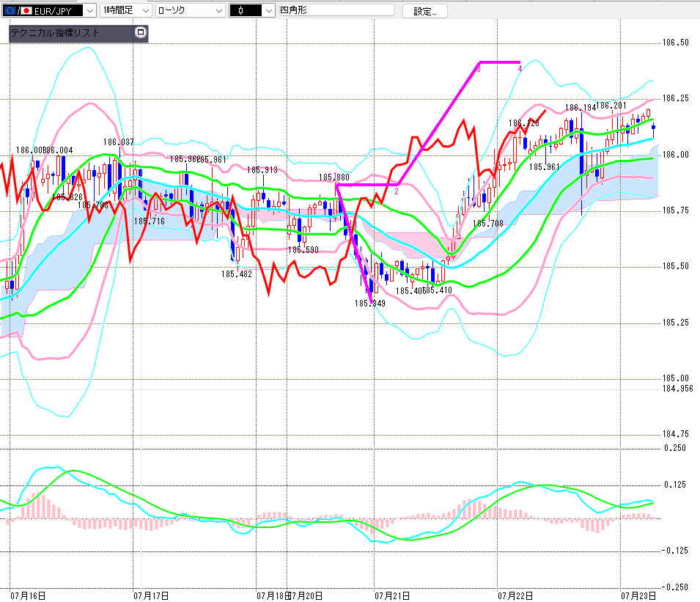Click the テクニカル指標リスト panel title bar
Screen dimensions: 700x602
78,33
